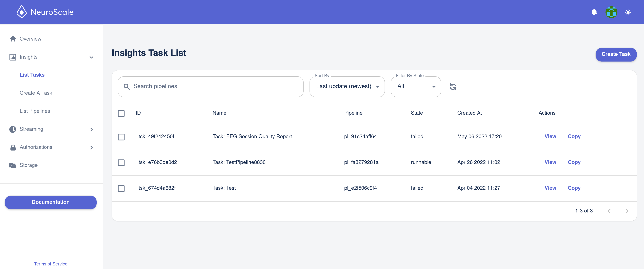Go to next page of tasks

[627, 211]
